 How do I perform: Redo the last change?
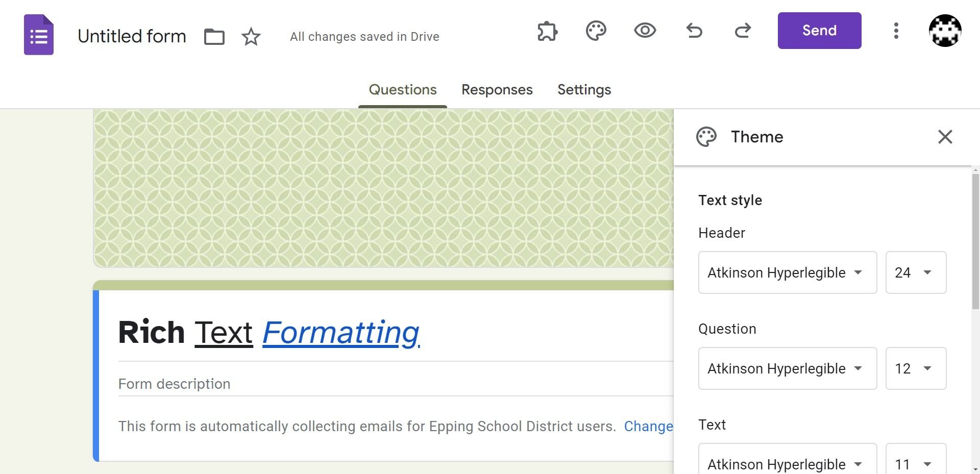tap(743, 31)
